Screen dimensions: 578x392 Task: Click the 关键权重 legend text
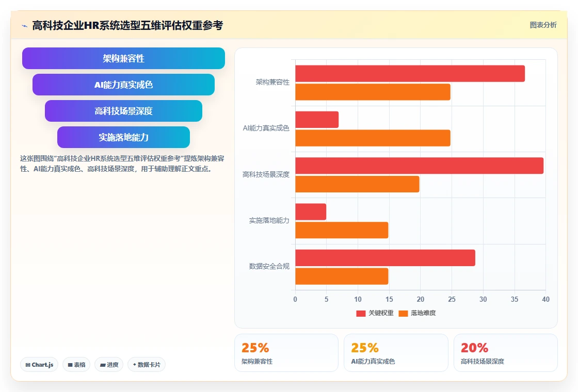381,313
